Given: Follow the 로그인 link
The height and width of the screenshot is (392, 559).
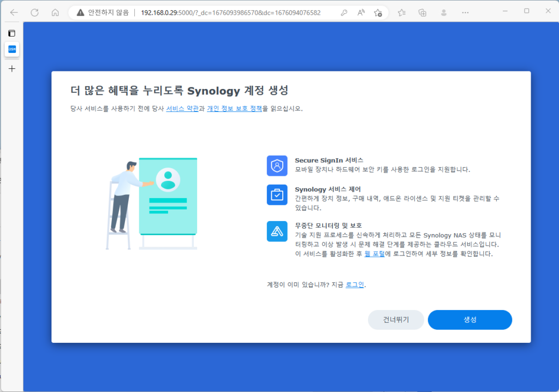Looking at the screenshot, I should pos(355,284).
